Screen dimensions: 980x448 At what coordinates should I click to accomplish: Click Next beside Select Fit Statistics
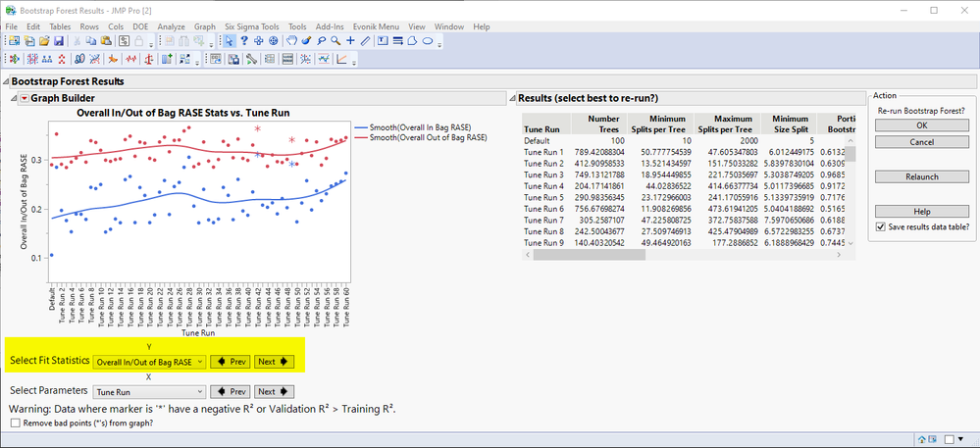(x=275, y=362)
